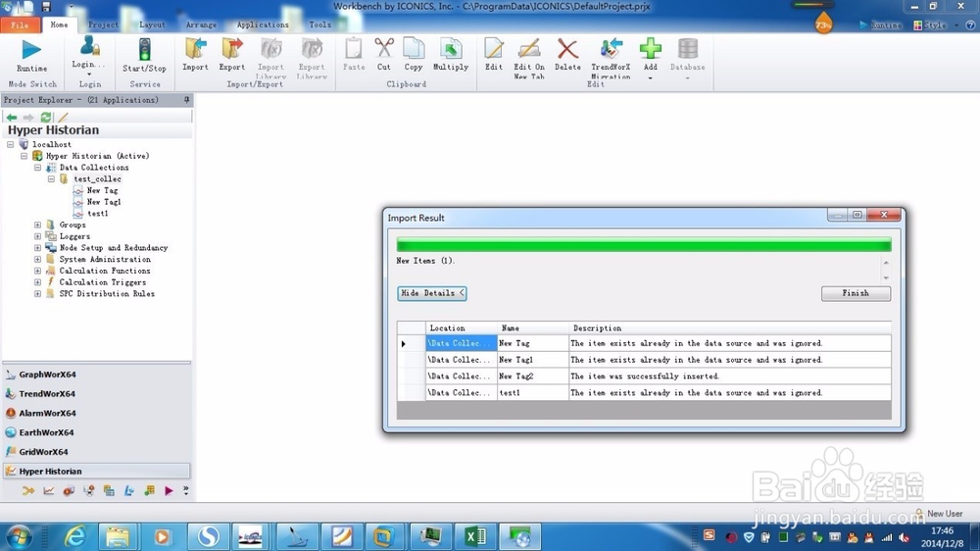980x551 pixels.
Task: Select the test1 tree item
Action: pyautogui.click(x=97, y=214)
